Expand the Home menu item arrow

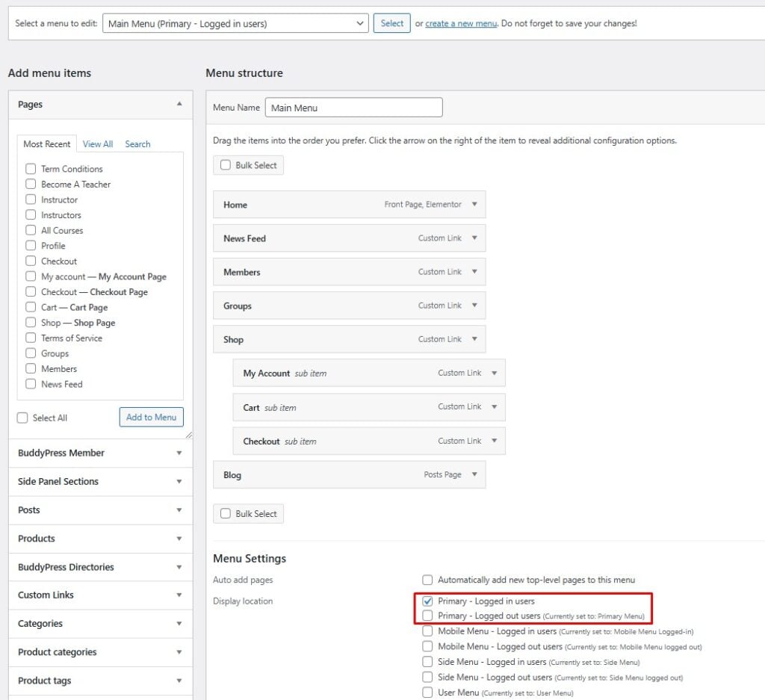pyautogui.click(x=474, y=205)
